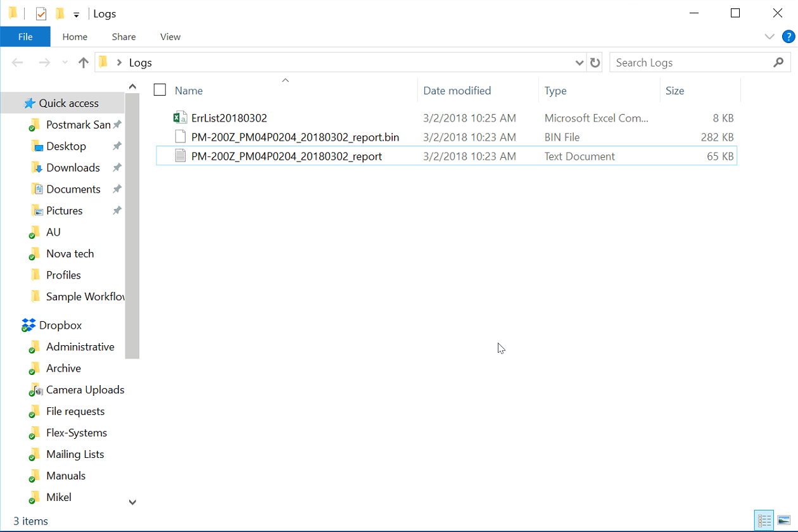This screenshot has height=532, width=798.
Task: Click the Quick access star icon
Action: 29,103
